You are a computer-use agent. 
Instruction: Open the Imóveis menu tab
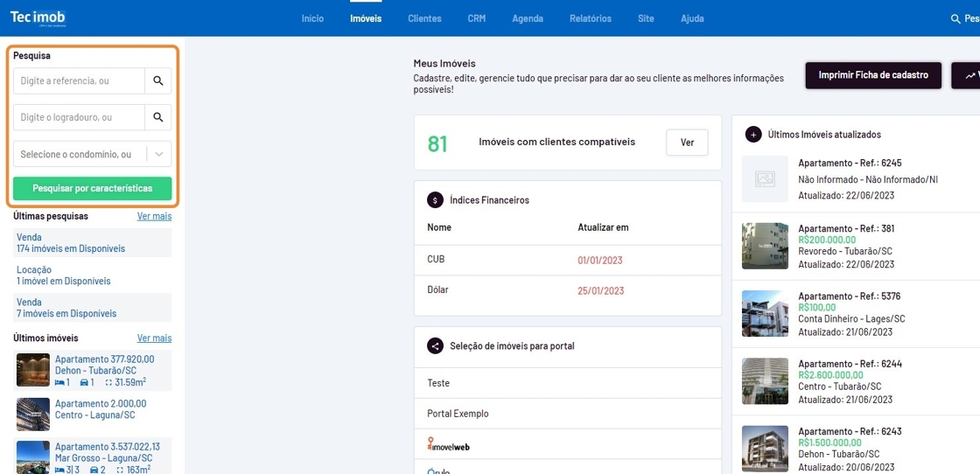pyautogui.click(x=366, y=18)
